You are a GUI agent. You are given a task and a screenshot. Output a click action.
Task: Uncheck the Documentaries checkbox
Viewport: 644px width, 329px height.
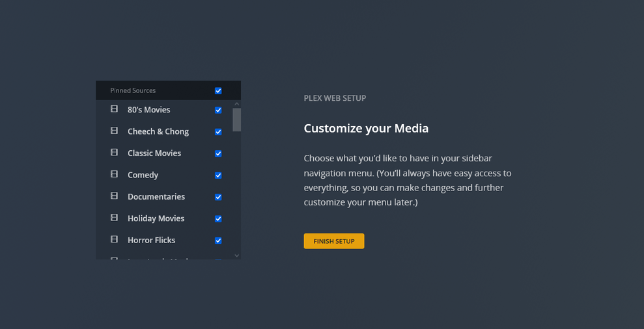coord(218,197)
